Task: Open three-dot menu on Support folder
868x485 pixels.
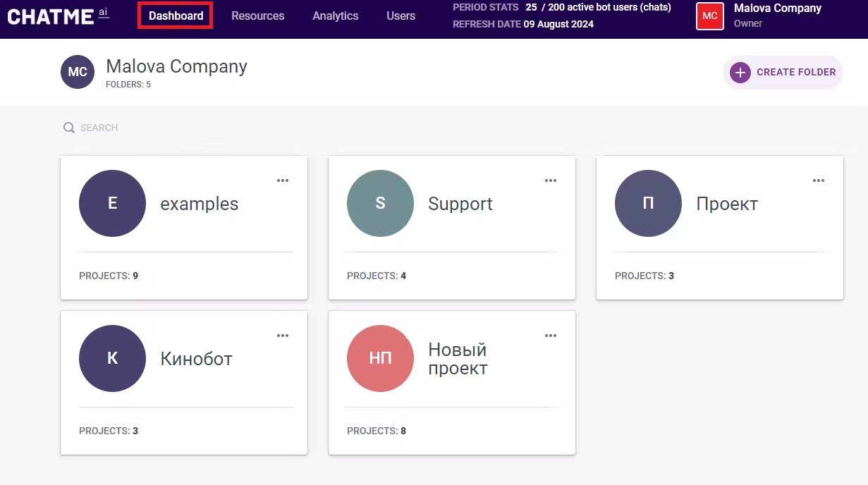Action: click(x=551, y=180)
